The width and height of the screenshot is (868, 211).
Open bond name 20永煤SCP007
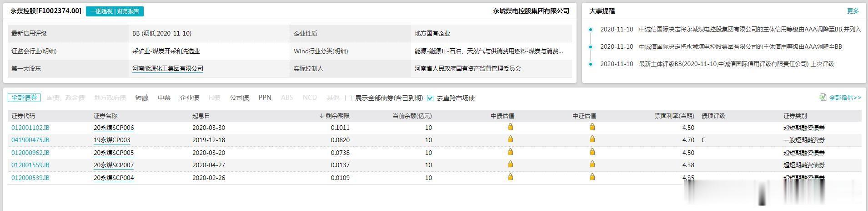[x=114, y=165]
